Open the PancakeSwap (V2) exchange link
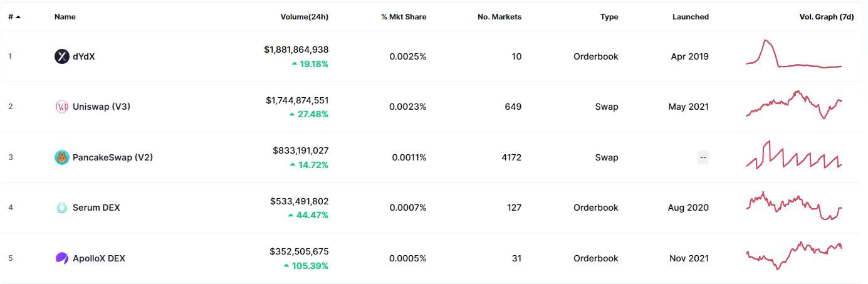 (x=113, y=157)
